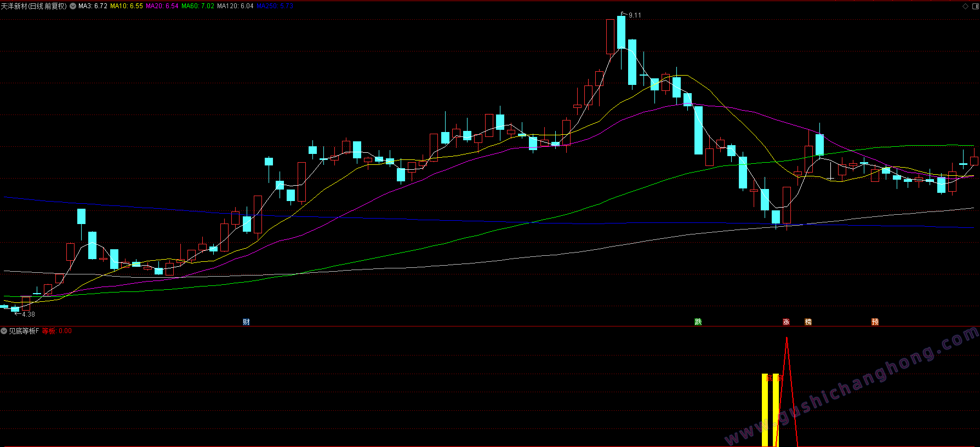
Task: Click the green 跌 event marker
Action: point(698,322)
